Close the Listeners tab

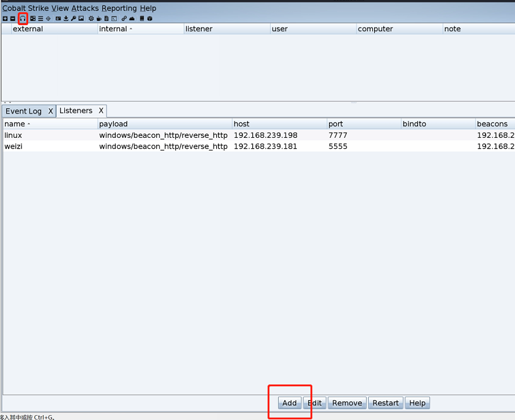(x=101, y=111)
